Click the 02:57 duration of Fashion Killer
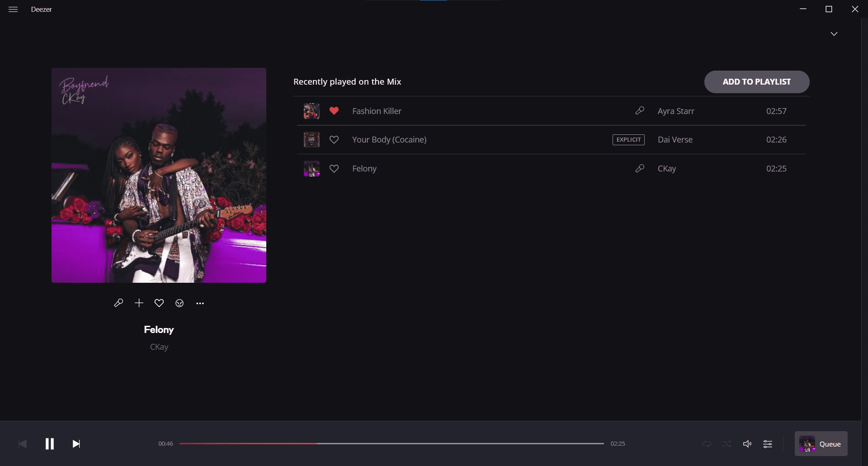 point(776,111)
